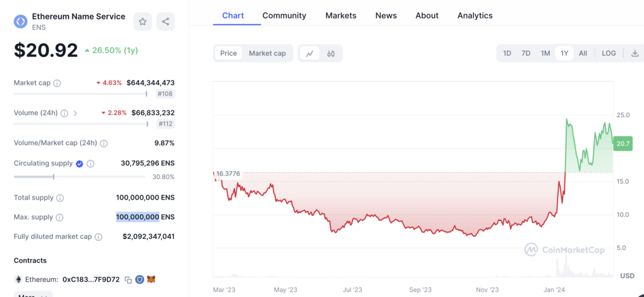Expand Volume (24h) chevron arrow
Viewport: 644px width, 297px height.
coord(75,113)
